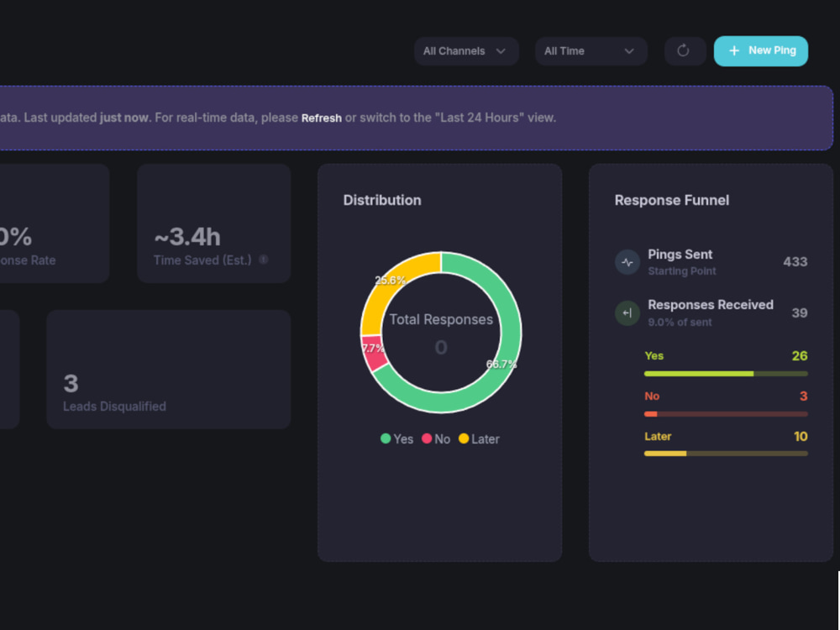
Task: Click the Yes count 26
Action: click(800, 355)
